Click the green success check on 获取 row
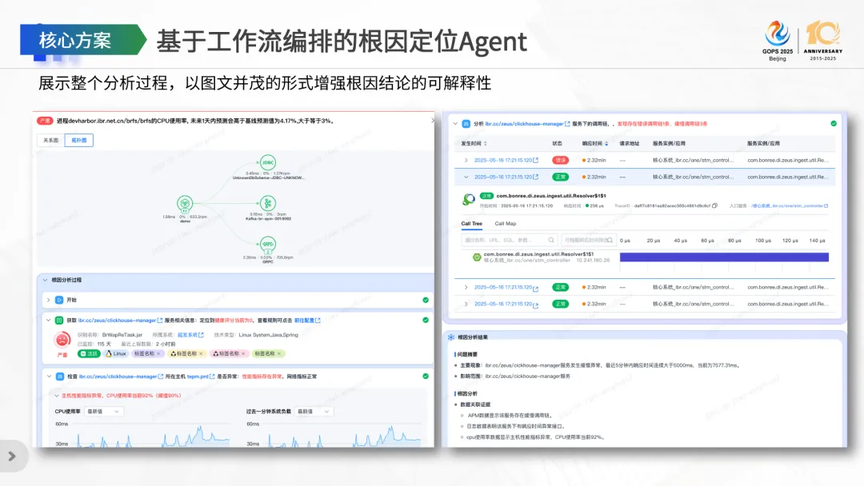The height and width of the screenshot is (486, 864). tap(425, 320)
